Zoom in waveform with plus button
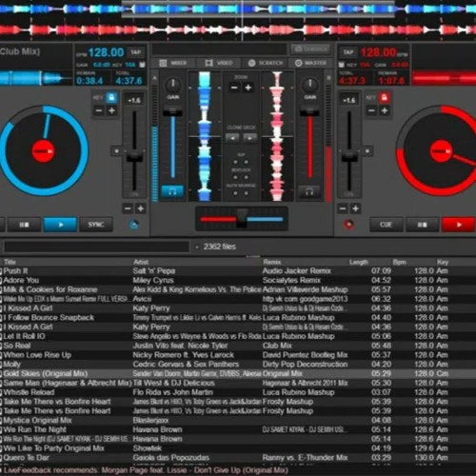476x476 pixels. [248, 88]
